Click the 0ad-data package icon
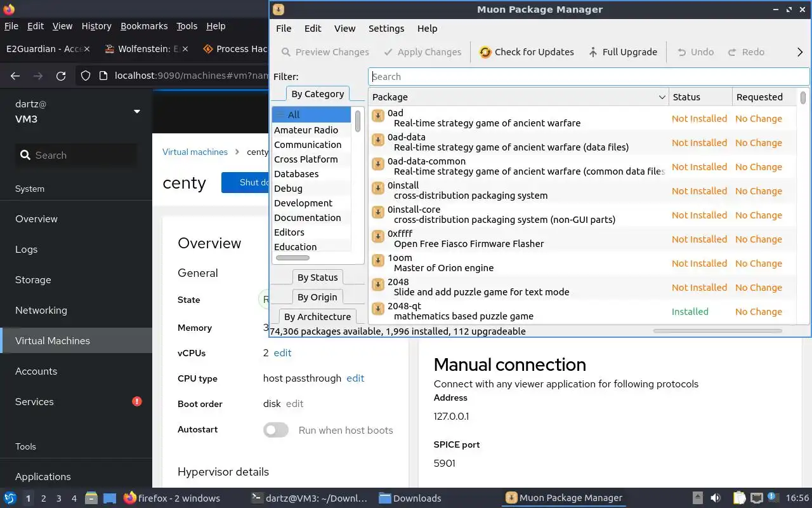The height and width of the screenshot is (508, 812). [378, 140]
